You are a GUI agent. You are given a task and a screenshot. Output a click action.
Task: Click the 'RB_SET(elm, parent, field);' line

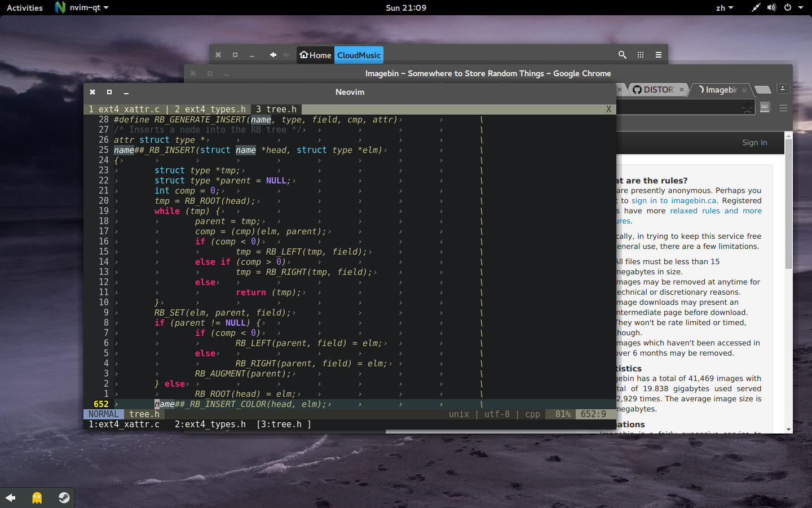(223, 313)
